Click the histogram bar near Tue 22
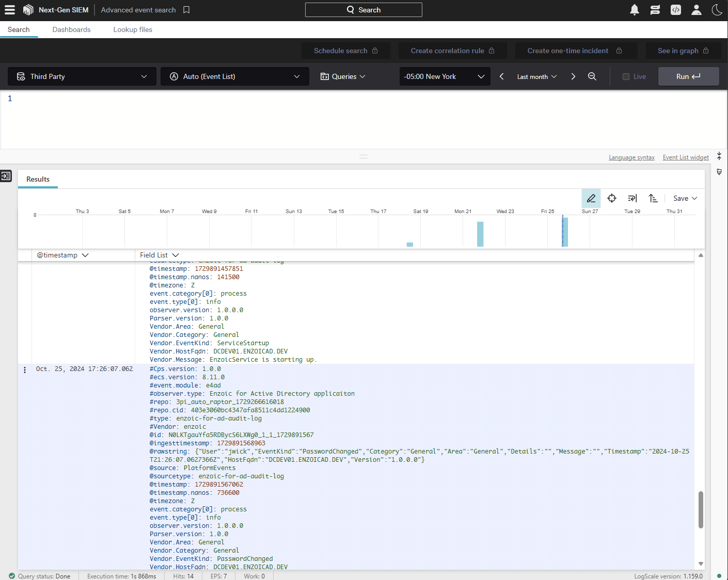Viewport: 728px width, 580px height. pyautogui.click(x=480, y=234)
